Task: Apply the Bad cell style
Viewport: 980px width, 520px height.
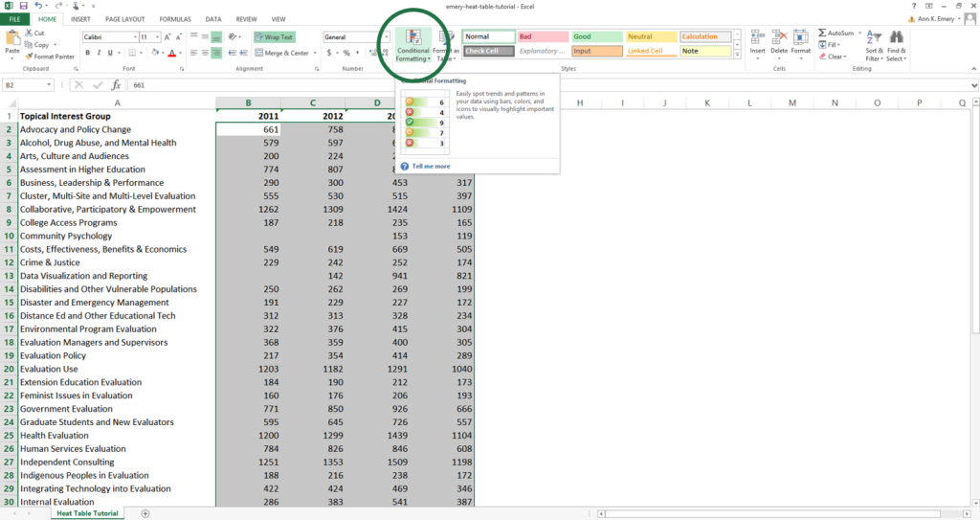Action: (543, 37)
